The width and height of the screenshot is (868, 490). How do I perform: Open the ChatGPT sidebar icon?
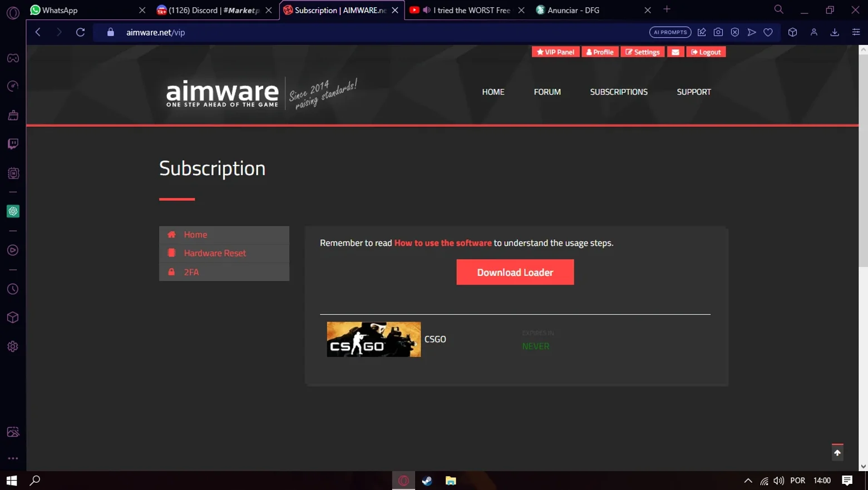click(x=13, y=211)
